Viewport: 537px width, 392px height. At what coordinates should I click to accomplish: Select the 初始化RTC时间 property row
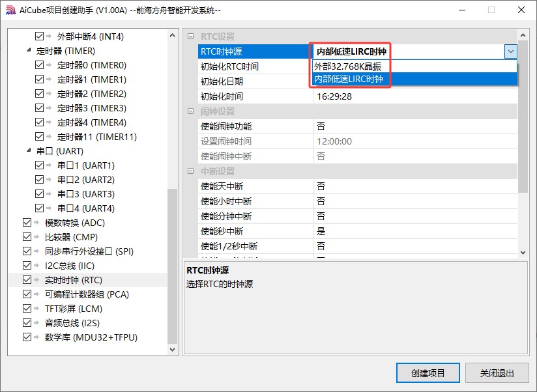(x=255, y=66)
